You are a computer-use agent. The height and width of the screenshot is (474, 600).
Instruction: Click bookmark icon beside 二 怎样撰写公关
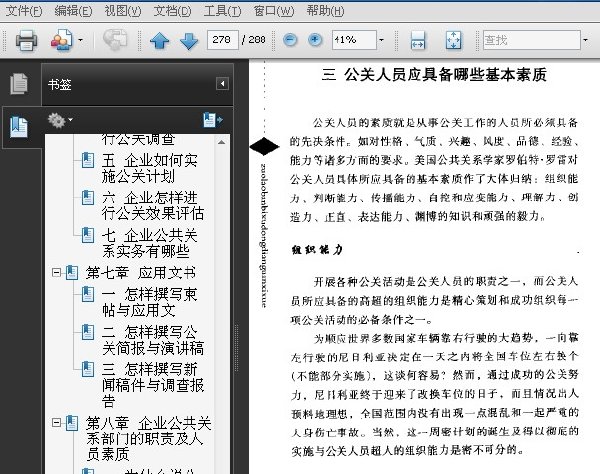[x=88, y=332]
